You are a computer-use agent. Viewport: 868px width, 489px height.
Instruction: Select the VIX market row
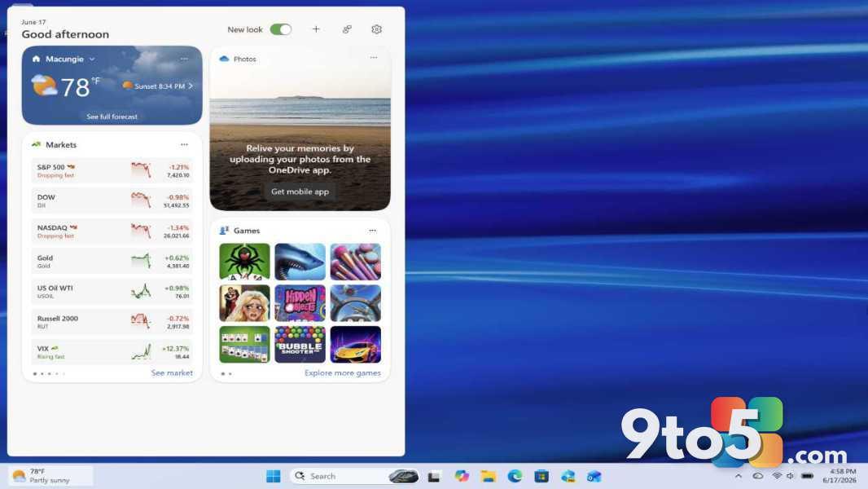pos(112,352)
